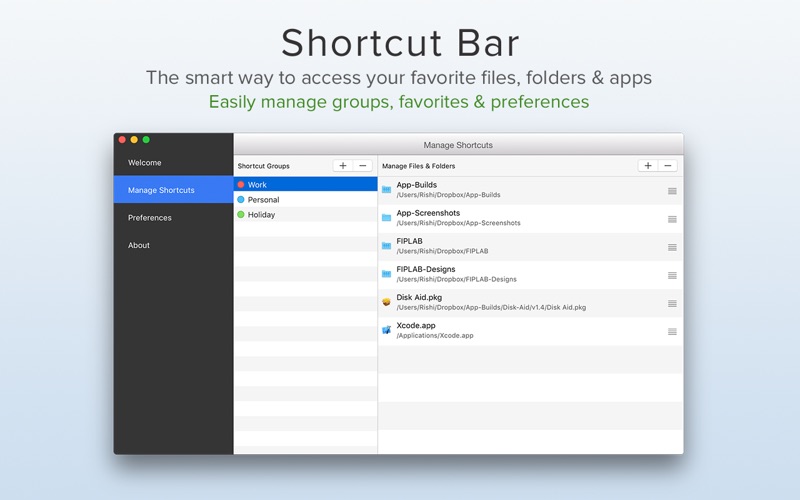Screen dimensions: 800x500
Task: Select the Xcode.app entry name
Action: [416, 325]
